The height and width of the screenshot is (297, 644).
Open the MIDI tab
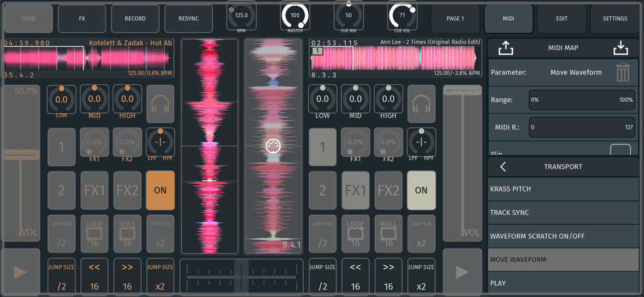coord(508,19)
